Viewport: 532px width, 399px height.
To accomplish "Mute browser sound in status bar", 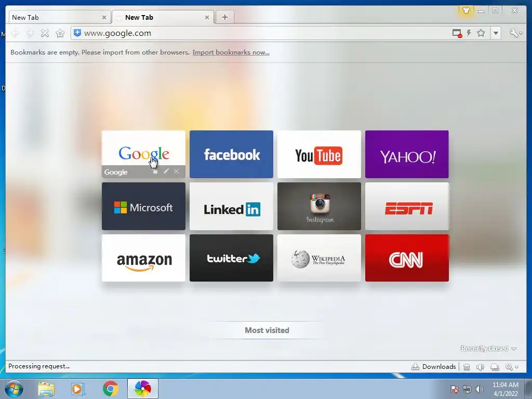I will click(480, 367).
